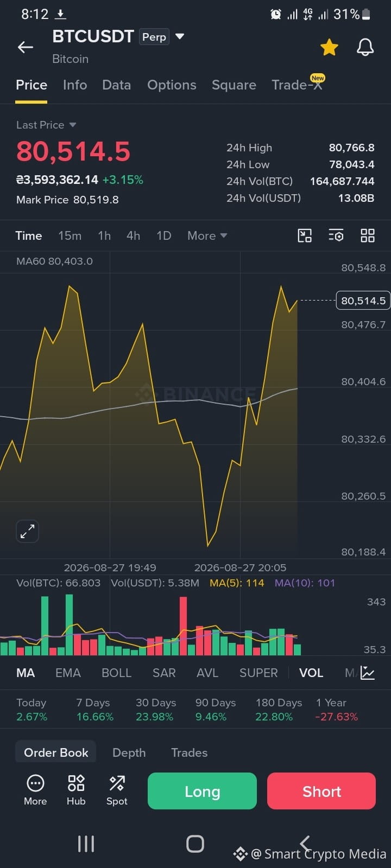This screenshot has height=868, width=391.
Task: Tap the back arrow icon
Action: 26,47
